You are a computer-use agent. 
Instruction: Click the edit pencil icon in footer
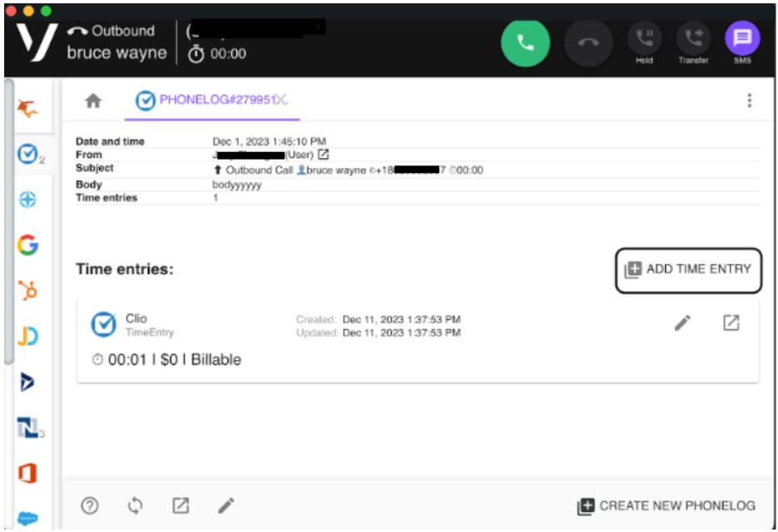click(226, 505)
